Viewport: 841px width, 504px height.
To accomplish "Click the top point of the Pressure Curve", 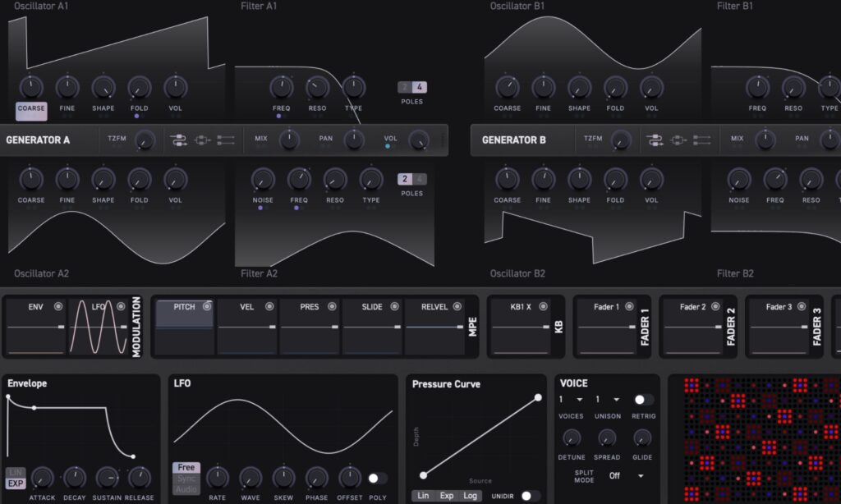I will pos(538,398).
